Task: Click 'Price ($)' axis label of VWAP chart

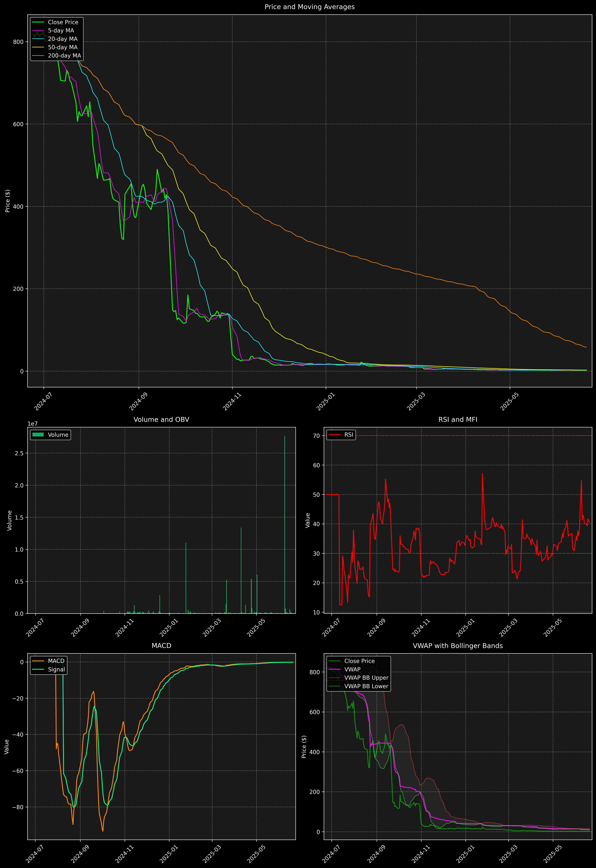Action: coord(304,747)
